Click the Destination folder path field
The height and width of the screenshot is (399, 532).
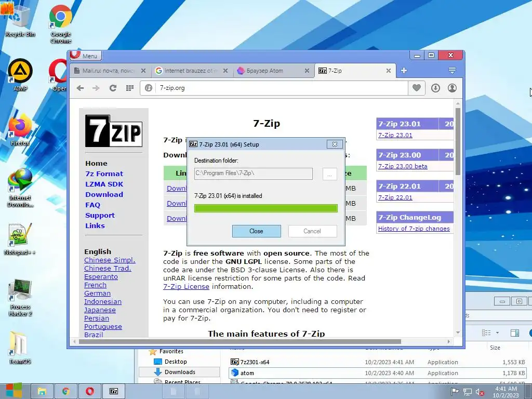pyautogui.click(x=254, y=174)
